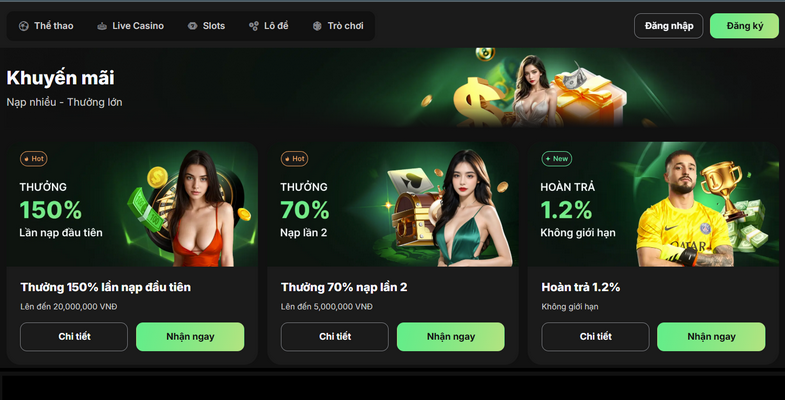Viewport: 785px width, 400px height.
Task: Click the dice icon beside Trò chơi
Action: (x=317, y=26)
